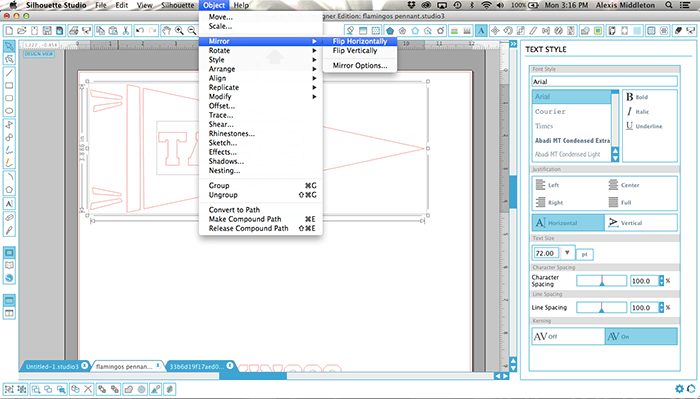Click the Cut scissors icon
This screenshot has height=399, width=700.
[125, 31]
